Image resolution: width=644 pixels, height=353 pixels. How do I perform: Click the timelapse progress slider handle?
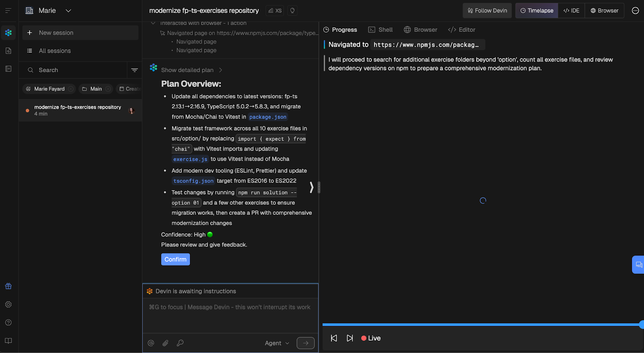642,324
